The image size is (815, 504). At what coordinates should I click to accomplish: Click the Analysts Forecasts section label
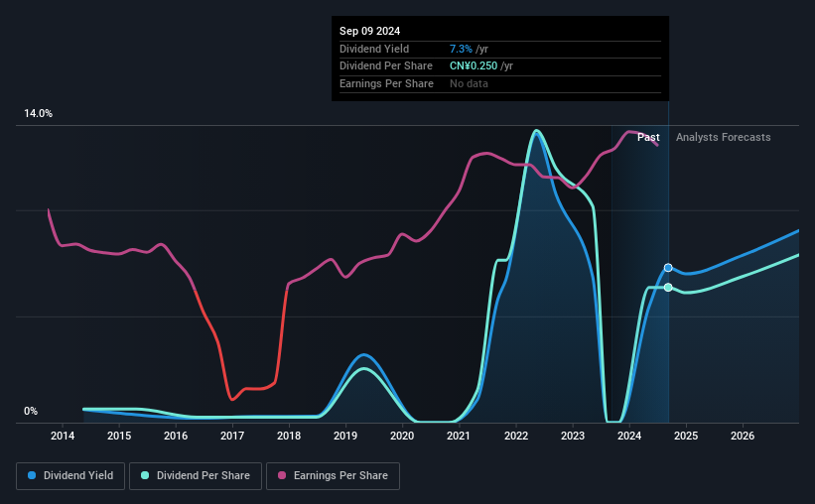tap(724, 137)
